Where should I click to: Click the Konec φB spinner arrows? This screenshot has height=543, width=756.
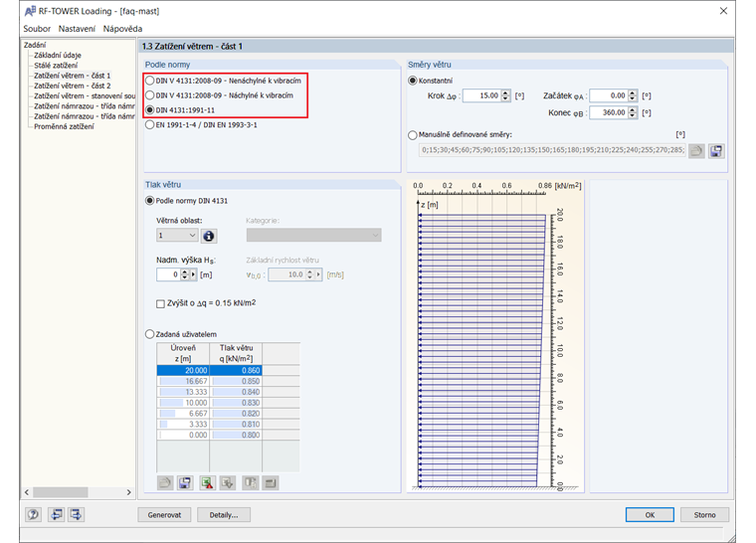633,112
